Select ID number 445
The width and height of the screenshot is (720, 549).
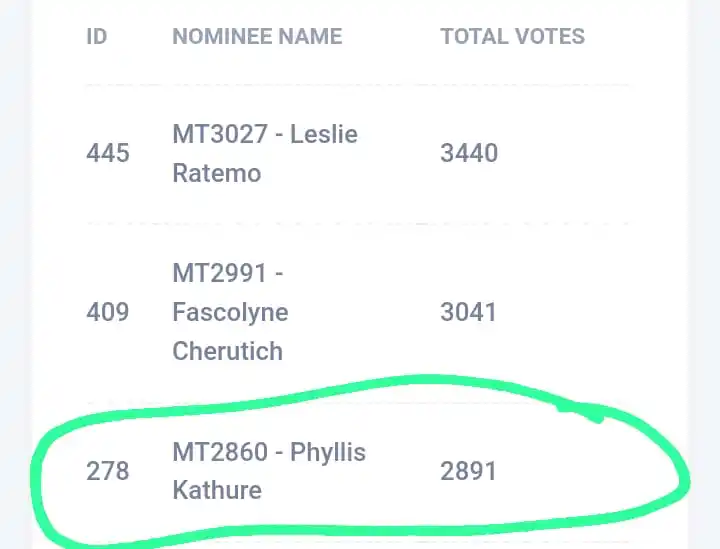[x=108, y=153]
